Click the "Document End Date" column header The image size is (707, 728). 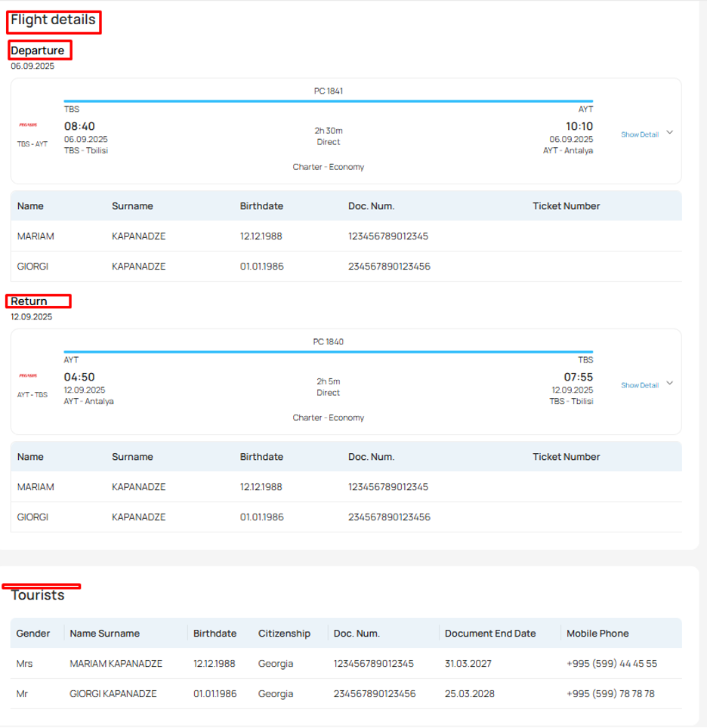[491, 633]
